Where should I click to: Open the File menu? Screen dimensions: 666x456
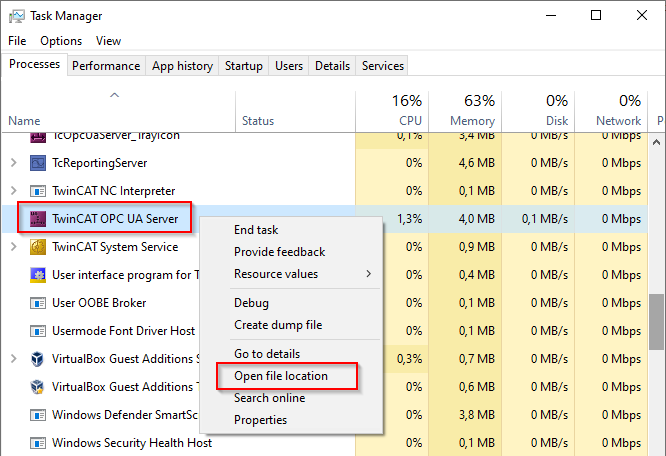pos(17,41)
